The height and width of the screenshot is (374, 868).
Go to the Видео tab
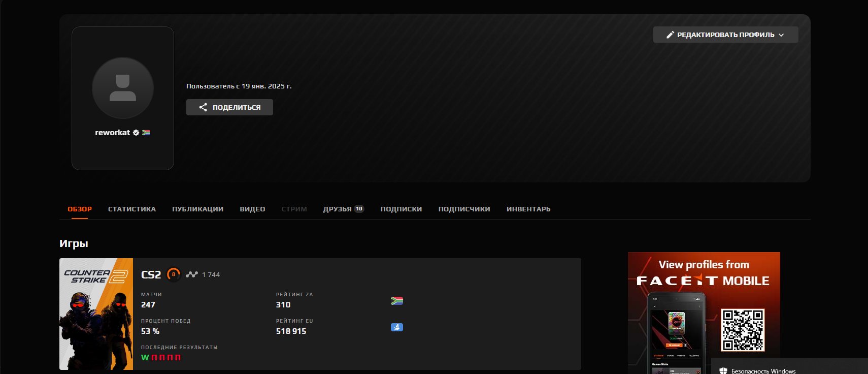[252, 209]
